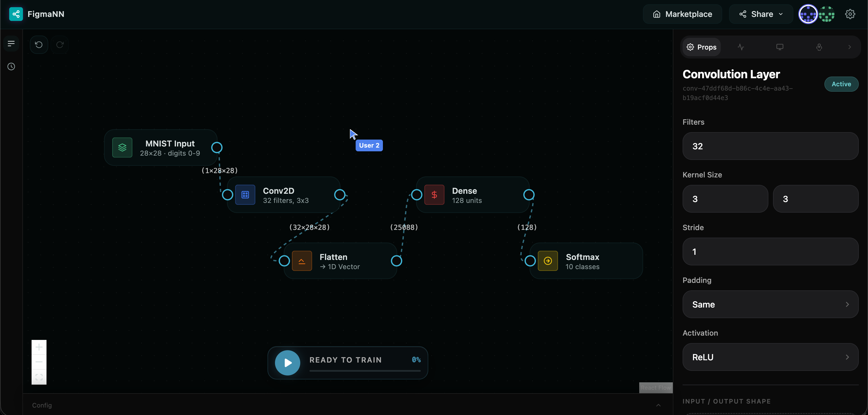Open the Activation dropdown showing ReLU
The image size is (868, 415).
tap(770, 357)
